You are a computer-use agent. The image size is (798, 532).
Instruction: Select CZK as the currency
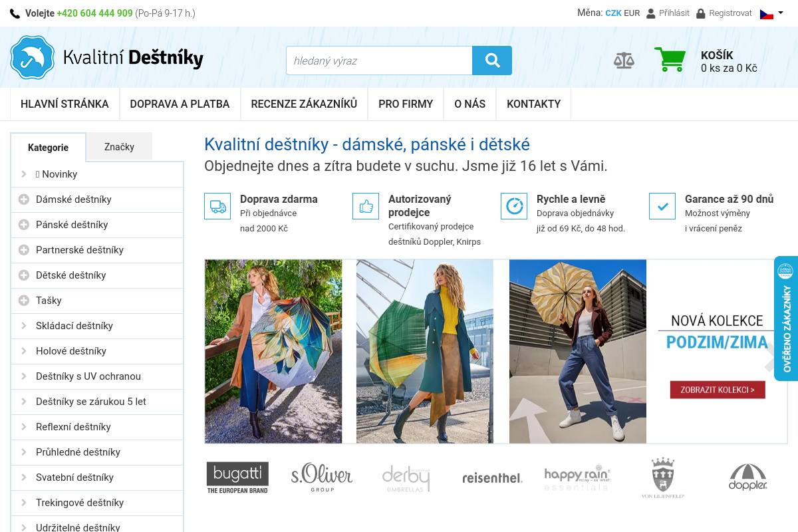point(613,13)
